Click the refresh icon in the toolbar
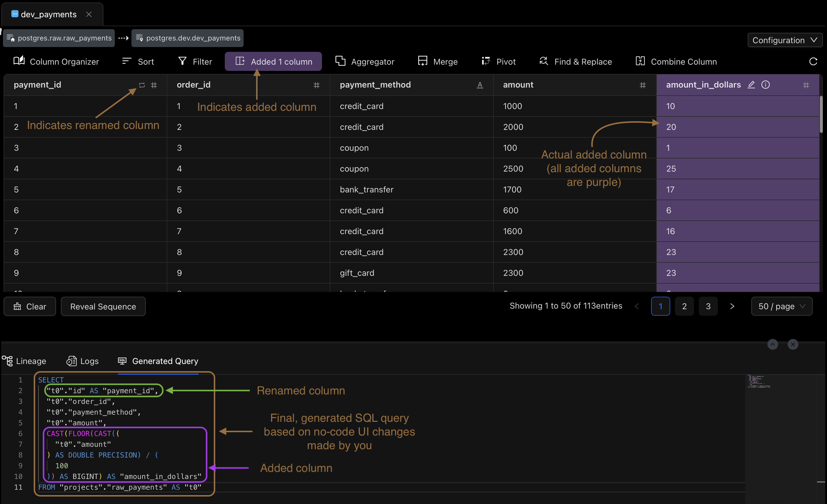 coord(813,61)
